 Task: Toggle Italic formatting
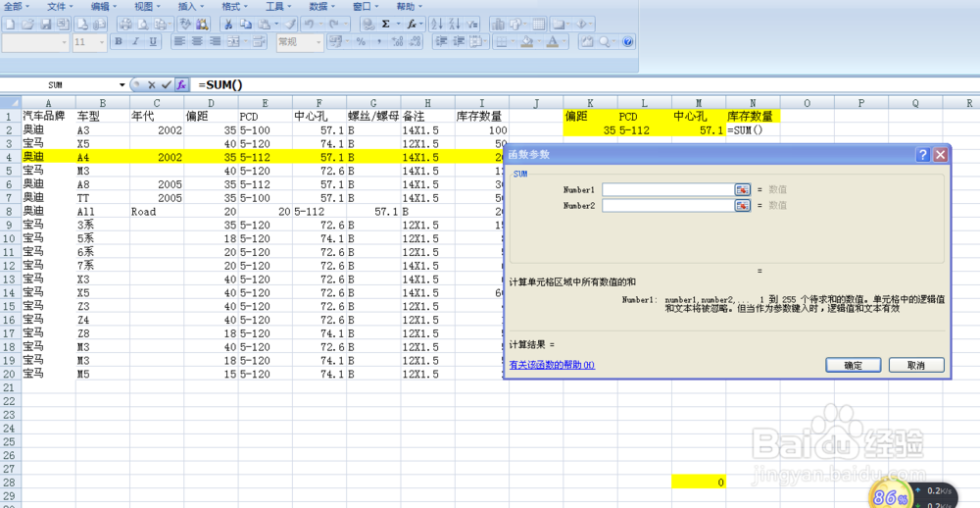[x=135, y=42]
